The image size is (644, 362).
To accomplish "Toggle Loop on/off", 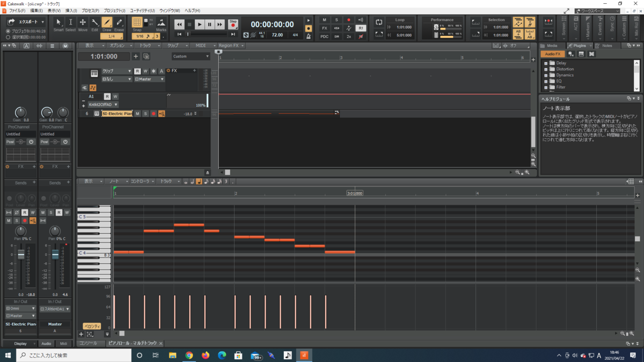I will (x=379, y=23).
